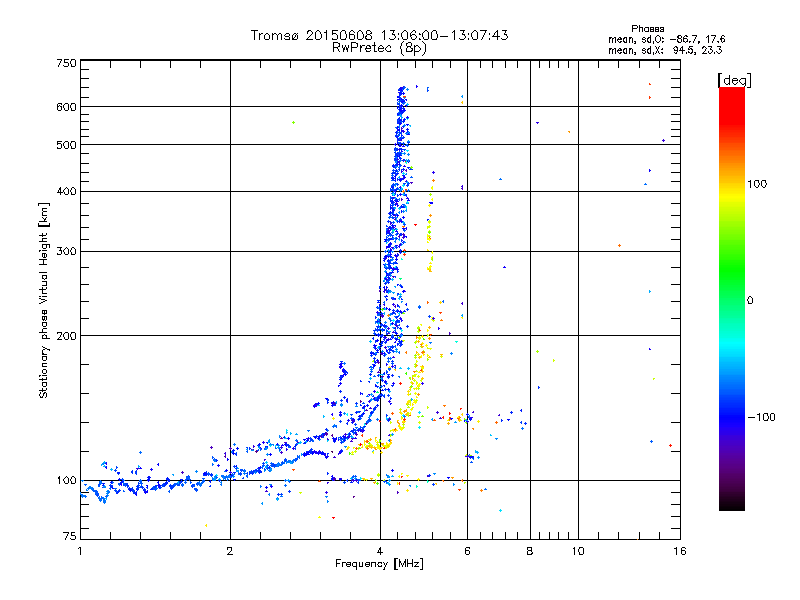
Task: Click the y-axis label '750'
Action: tap(66, 63)
